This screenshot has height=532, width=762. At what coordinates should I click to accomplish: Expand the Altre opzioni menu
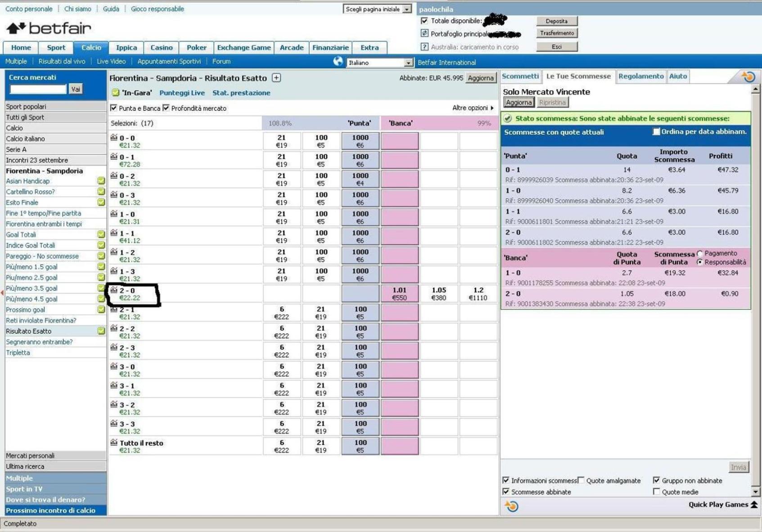pos(473,108)
